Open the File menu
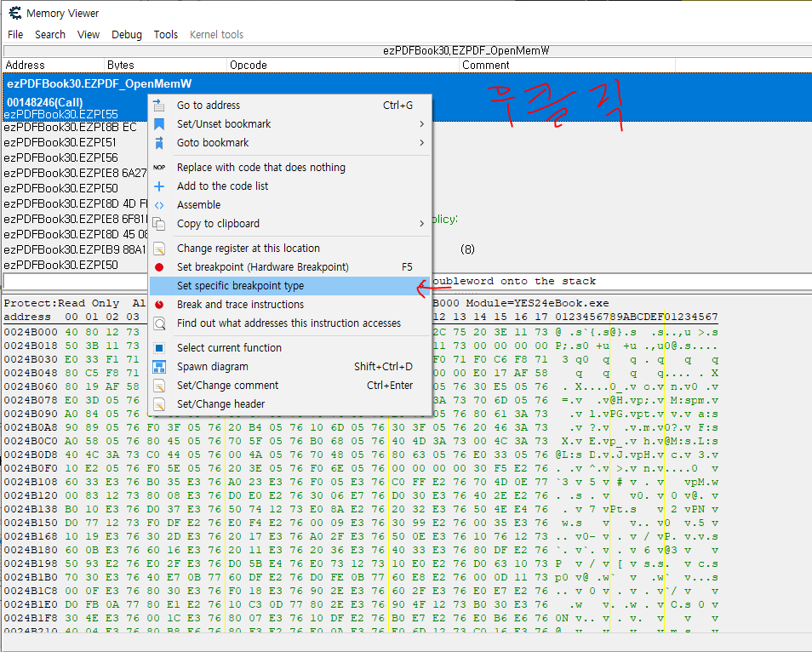 15,35
